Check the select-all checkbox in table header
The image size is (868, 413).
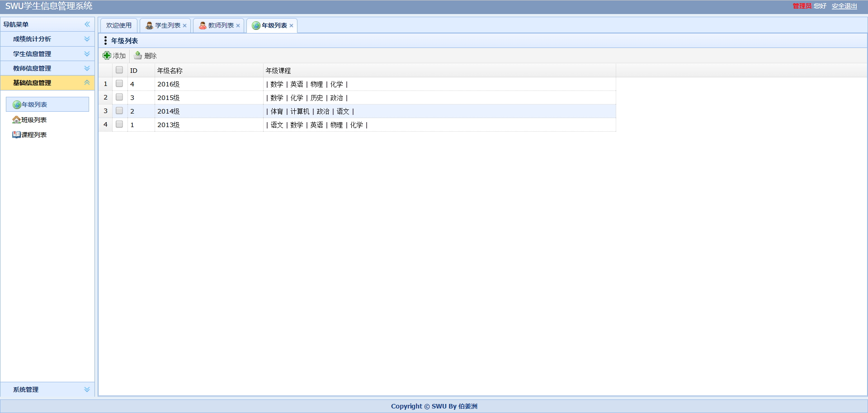tap(119, 70)
